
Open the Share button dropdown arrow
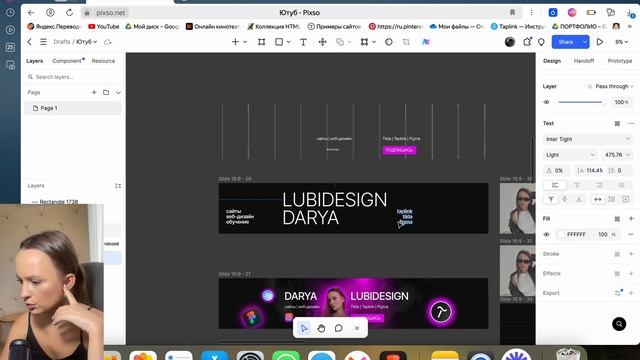tap(584, 42)
